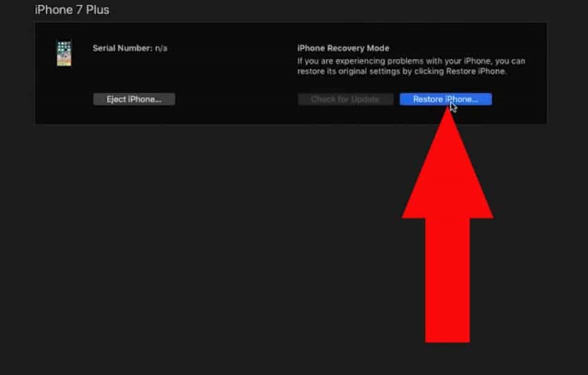Viewport: 588px width, 375px height.
Task: Click the greyed-out Check for Update button
Action: point(345,99)
